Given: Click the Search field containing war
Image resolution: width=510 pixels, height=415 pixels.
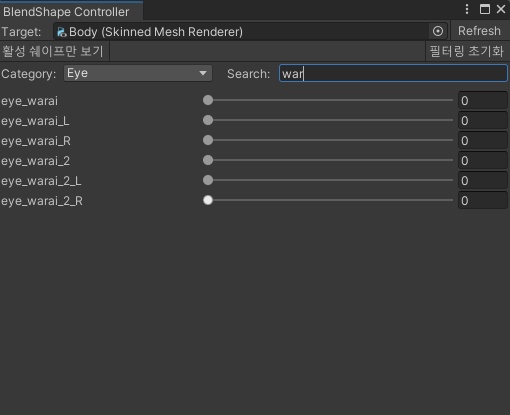Looking at the screenshot, I should point(393,73).
